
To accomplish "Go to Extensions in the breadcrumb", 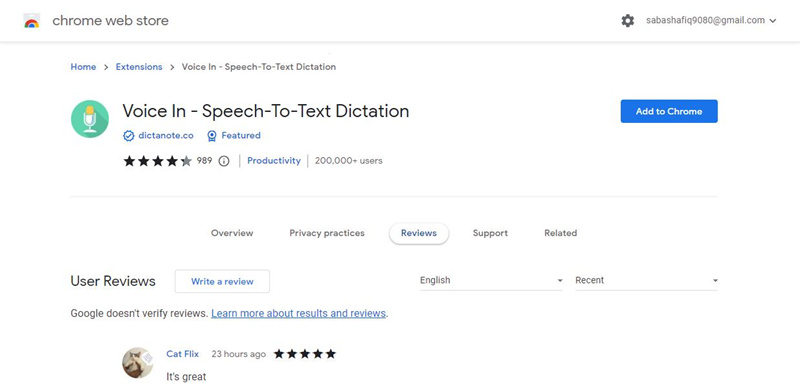I will pos(139,67).
